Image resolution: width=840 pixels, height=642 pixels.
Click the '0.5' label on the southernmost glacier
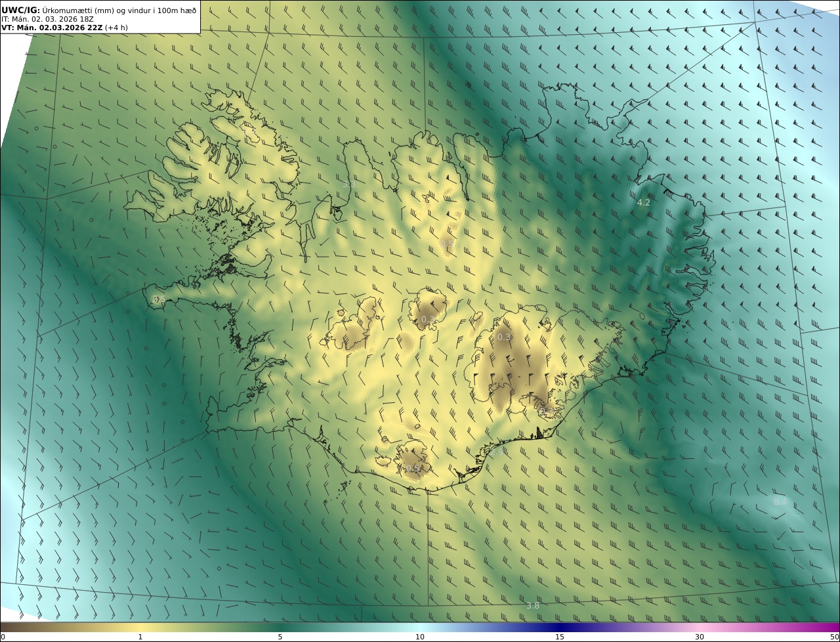(412, 468)
